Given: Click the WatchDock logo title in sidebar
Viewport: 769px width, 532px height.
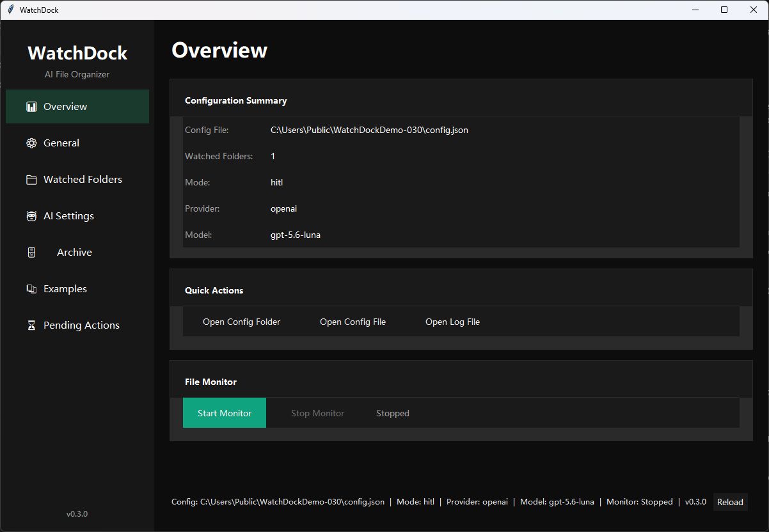Looking at the screenshot, I should pos(77,53).
